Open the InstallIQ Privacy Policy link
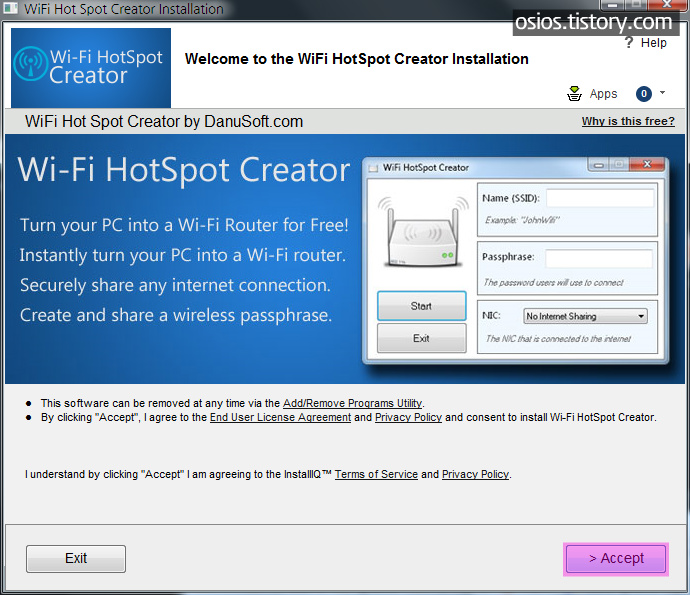 [x=475, y=474]
